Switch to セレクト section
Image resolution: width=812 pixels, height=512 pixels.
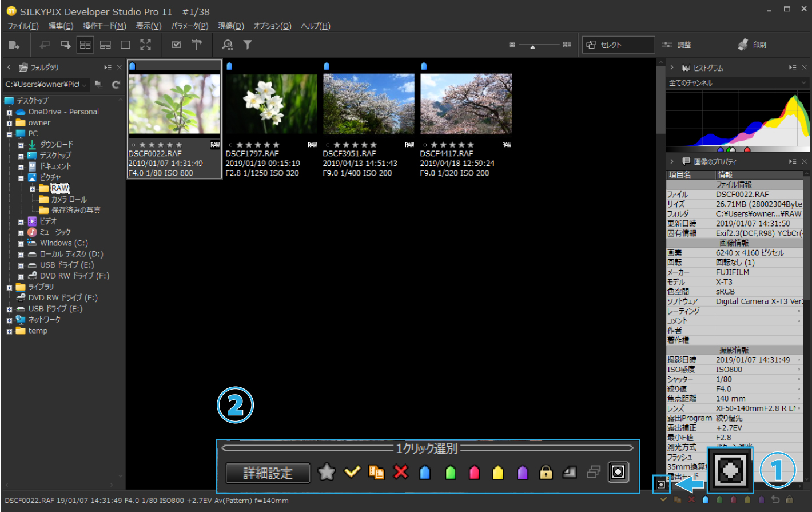coord(618,45)
